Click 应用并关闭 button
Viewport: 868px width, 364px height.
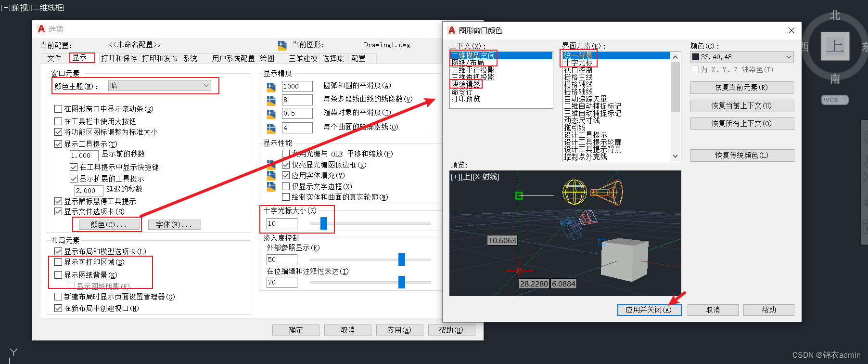pyautogui.click(x=649, y=310)
